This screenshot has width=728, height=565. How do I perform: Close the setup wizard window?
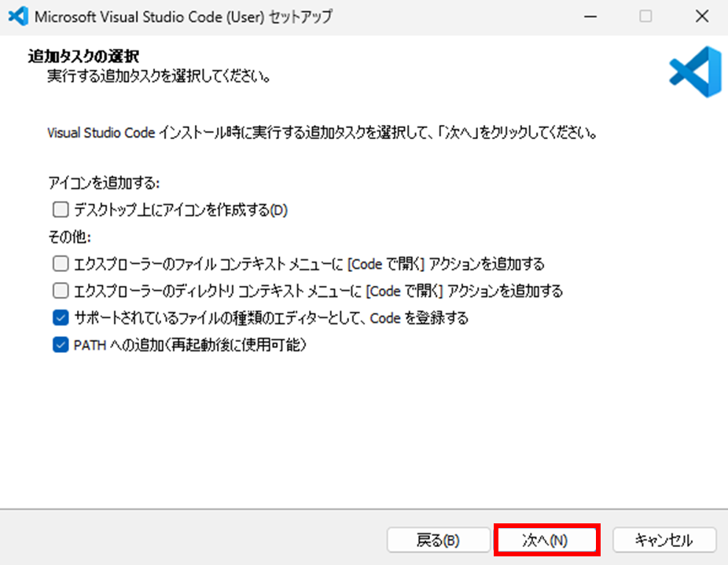pyautogui.click(x=702, y=16)
